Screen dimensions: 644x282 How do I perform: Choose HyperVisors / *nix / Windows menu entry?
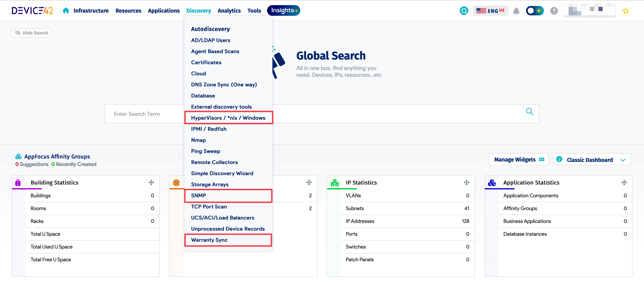coord(229,118)
